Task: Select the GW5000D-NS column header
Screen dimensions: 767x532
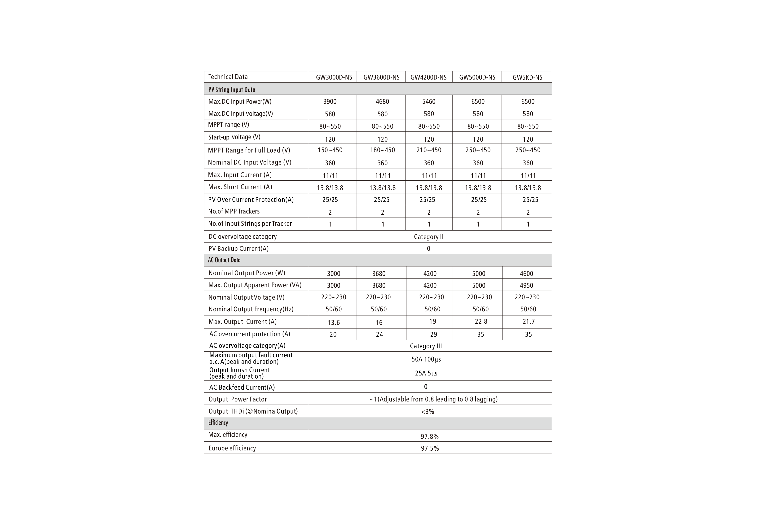Action: 477,77
